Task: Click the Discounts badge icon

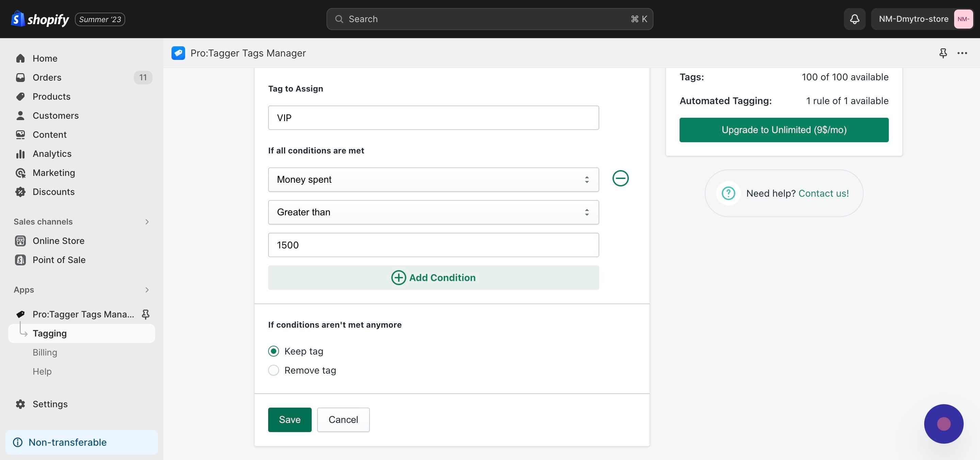Action: pyautogui.click(x=20, y=192)
